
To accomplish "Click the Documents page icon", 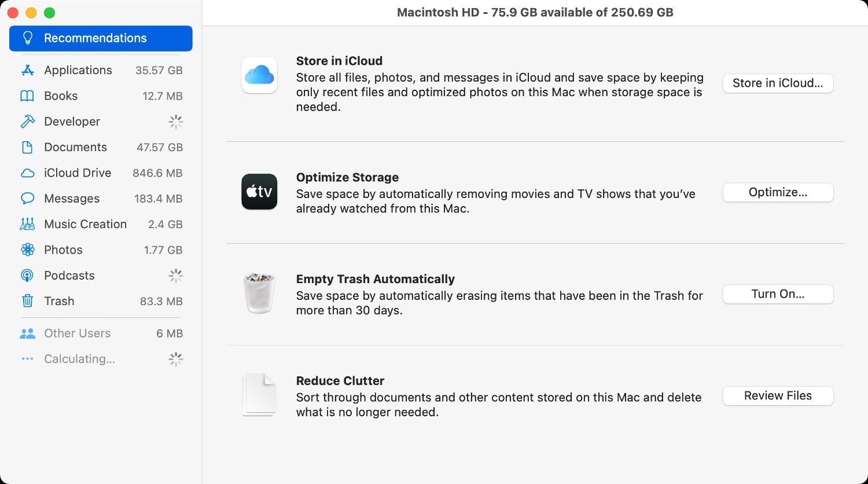I will [x=27, y=147].
